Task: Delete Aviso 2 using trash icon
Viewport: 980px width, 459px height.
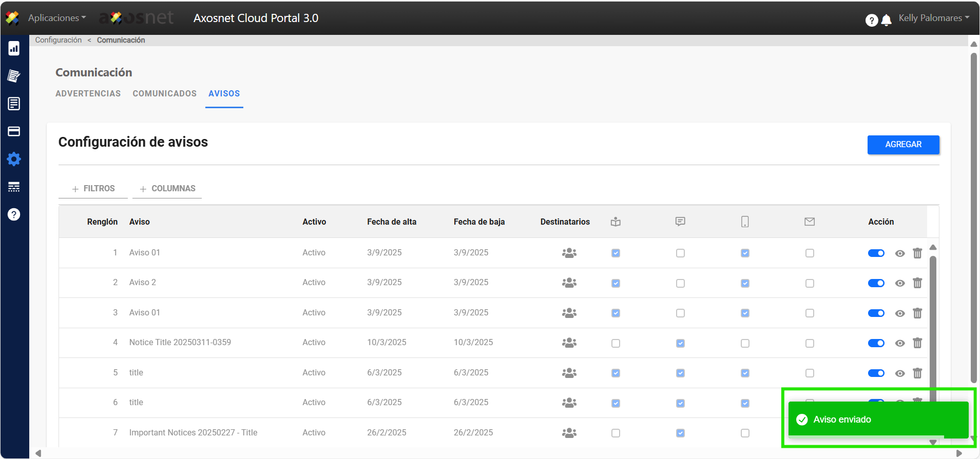Action: click(917, 283)
